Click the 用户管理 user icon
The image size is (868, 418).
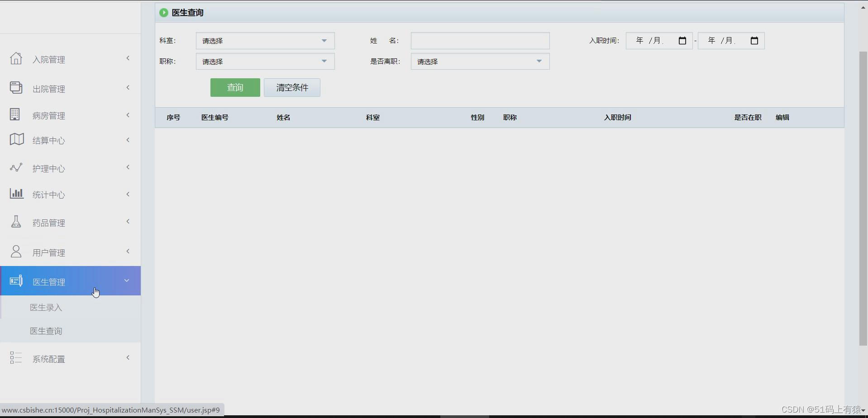pyautogui.click(x=16, y=252)
